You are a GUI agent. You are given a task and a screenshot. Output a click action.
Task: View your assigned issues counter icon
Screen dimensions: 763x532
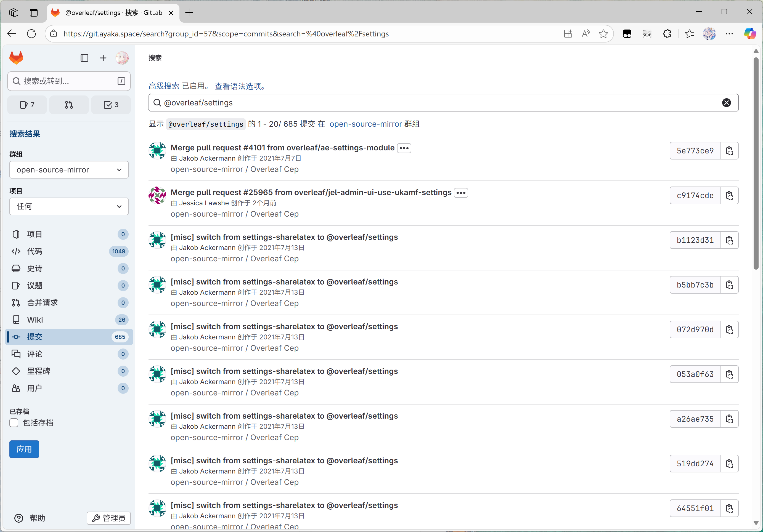[x=27, y=105]
